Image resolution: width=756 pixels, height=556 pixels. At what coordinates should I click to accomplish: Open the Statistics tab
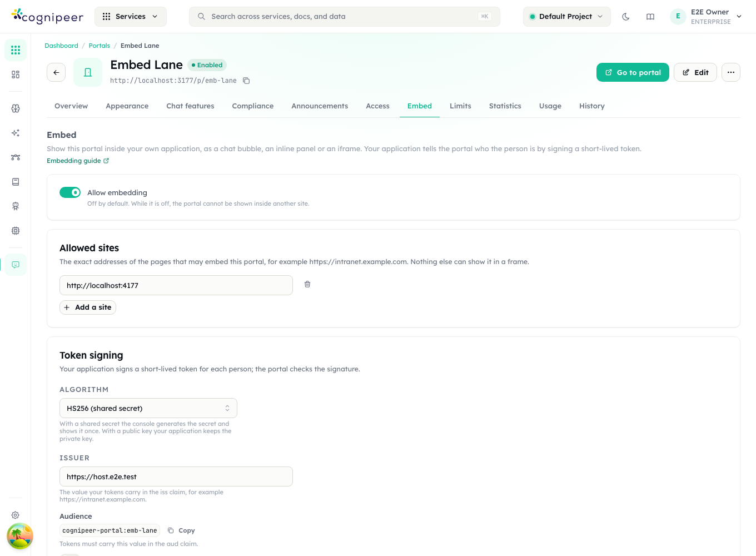505,106
